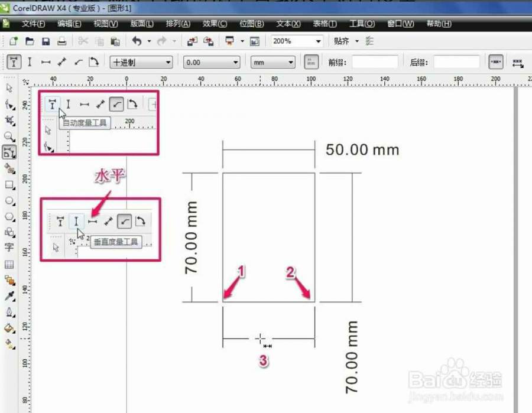The image size is (532, 413).
Task: Select the Auto dimension tool in property bar
Action: 14,63
